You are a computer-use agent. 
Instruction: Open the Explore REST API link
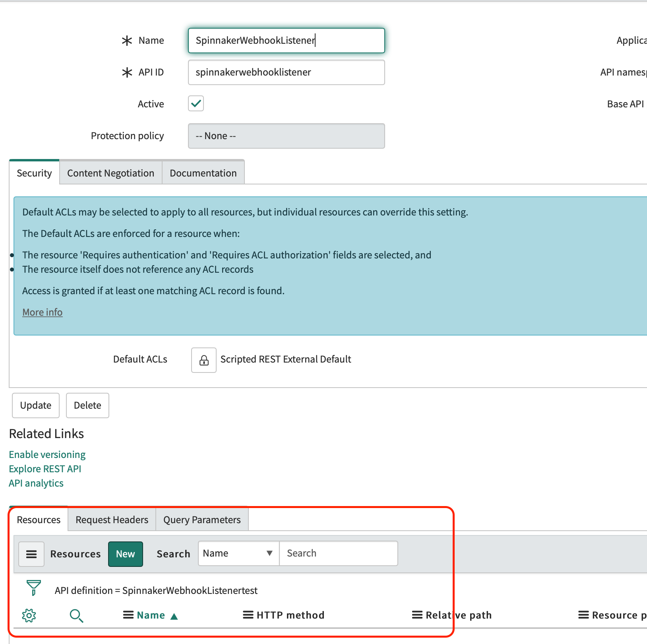pyautogui.click(x=45, y=469)
